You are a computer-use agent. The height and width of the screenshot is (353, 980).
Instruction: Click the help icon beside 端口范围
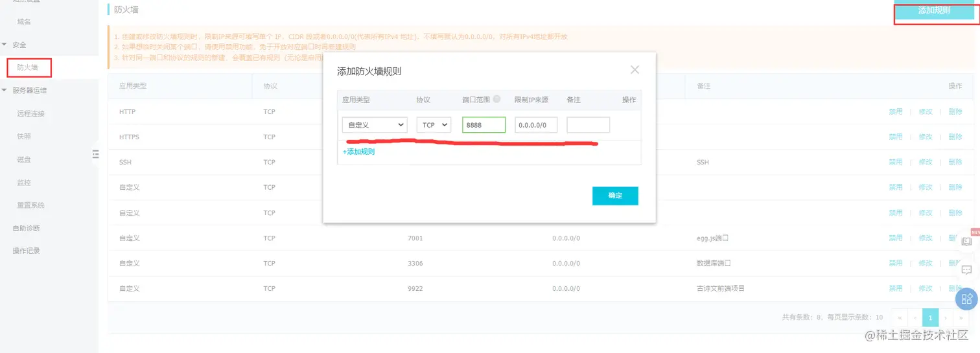coord(496,99)
